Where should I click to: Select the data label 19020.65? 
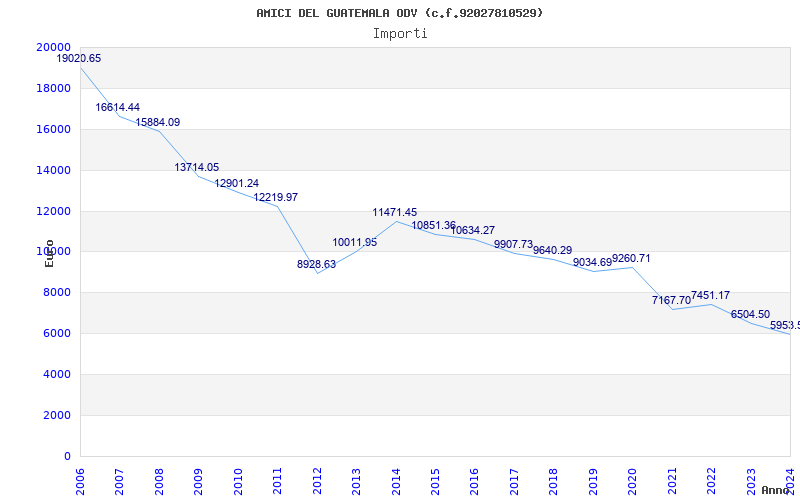click(x=79, y=59)
